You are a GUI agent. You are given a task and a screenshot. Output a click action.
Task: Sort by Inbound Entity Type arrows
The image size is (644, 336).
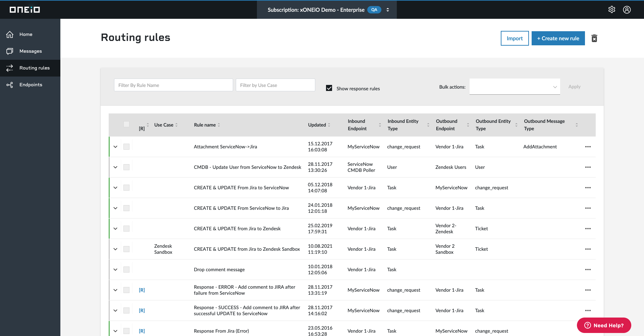tap(428, 125)
